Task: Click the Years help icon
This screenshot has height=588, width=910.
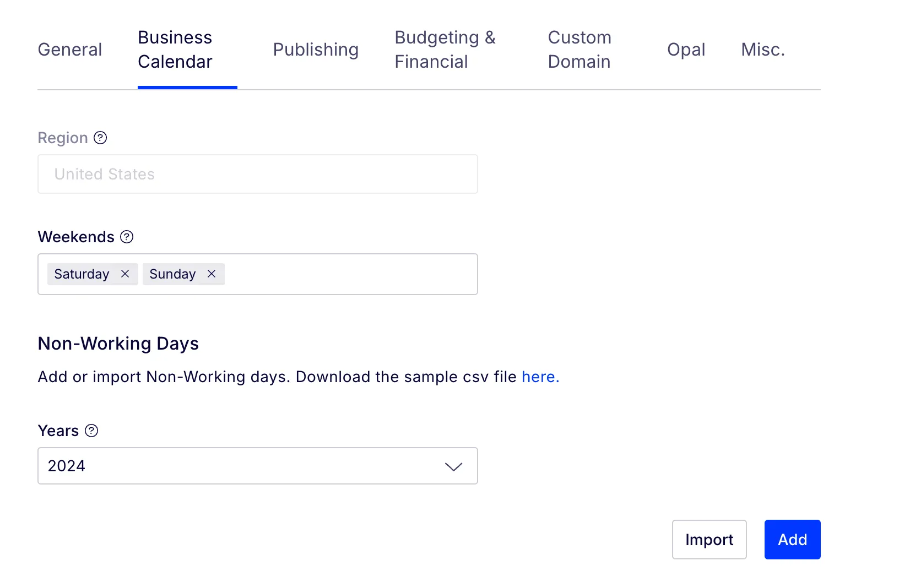Action: tap(91, 431)
